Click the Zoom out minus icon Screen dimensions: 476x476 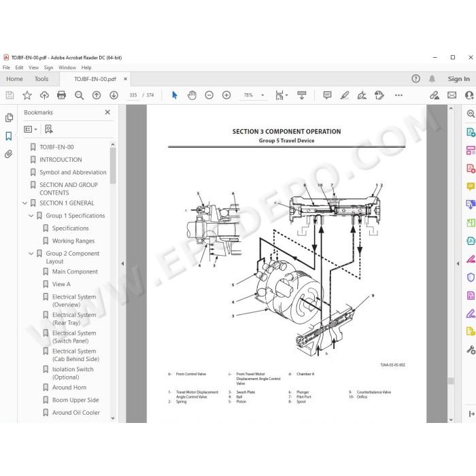coord(209,95)
